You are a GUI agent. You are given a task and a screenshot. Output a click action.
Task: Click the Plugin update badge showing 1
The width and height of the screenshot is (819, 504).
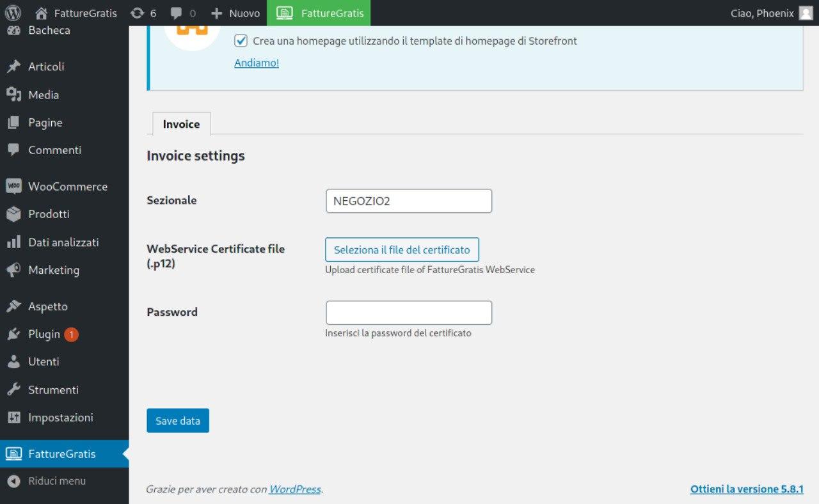(71, 334)
